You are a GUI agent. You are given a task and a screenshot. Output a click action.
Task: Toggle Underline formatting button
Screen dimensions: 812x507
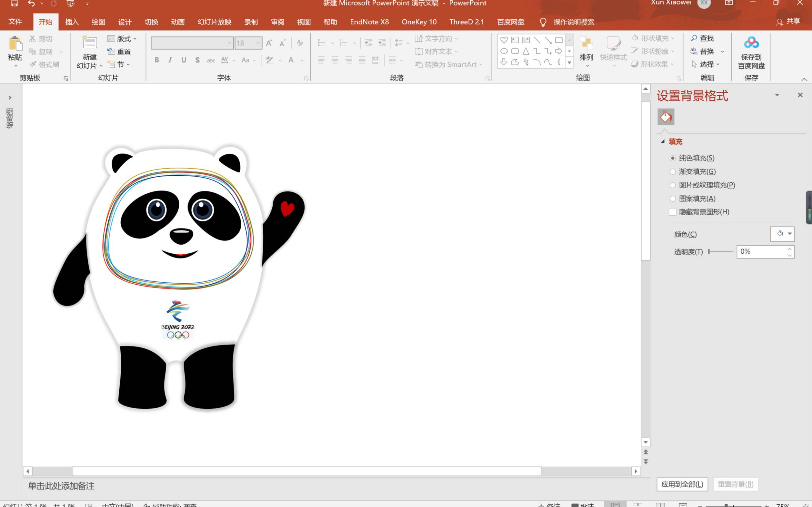click(184, 60)
